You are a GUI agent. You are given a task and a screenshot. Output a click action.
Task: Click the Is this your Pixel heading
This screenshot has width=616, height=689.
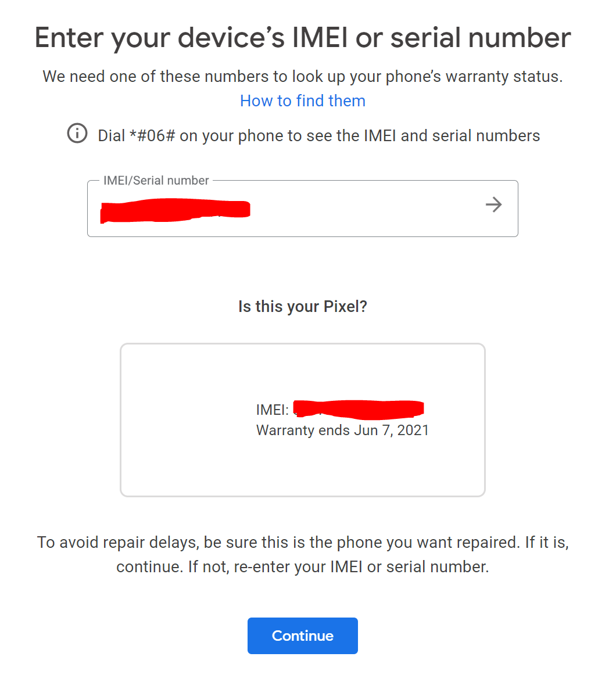pos(302,306)
